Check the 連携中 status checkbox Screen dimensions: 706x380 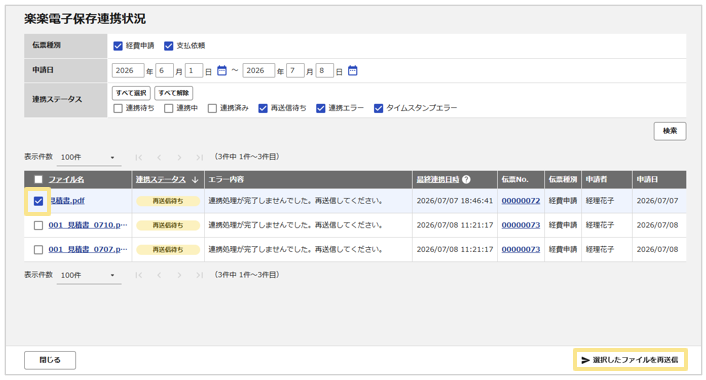[x=168, y=109]
